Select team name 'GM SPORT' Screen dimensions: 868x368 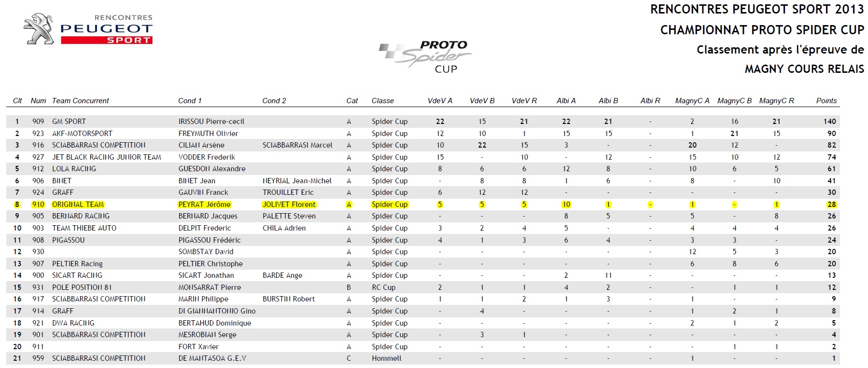pyautogui.click(x=69, y=122)
